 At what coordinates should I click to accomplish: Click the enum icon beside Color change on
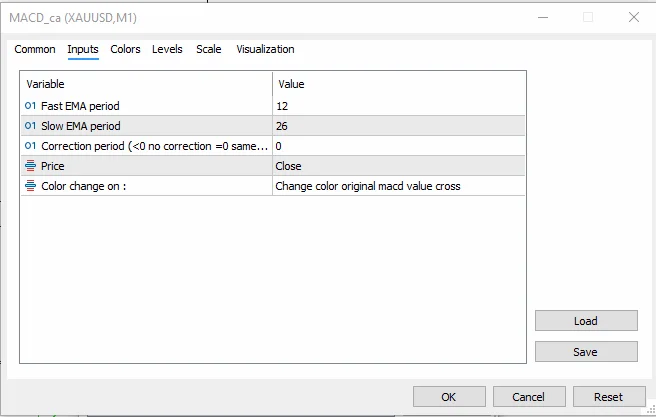(30, 186)
